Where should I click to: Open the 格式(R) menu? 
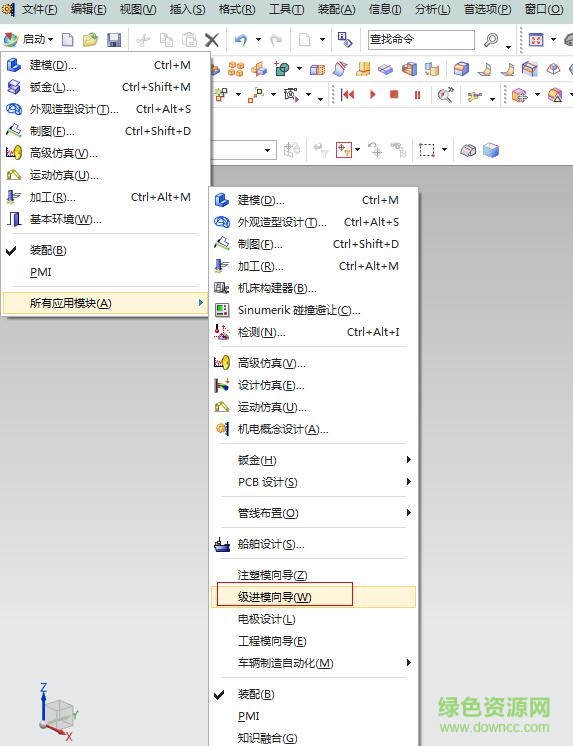click(237, 9)
